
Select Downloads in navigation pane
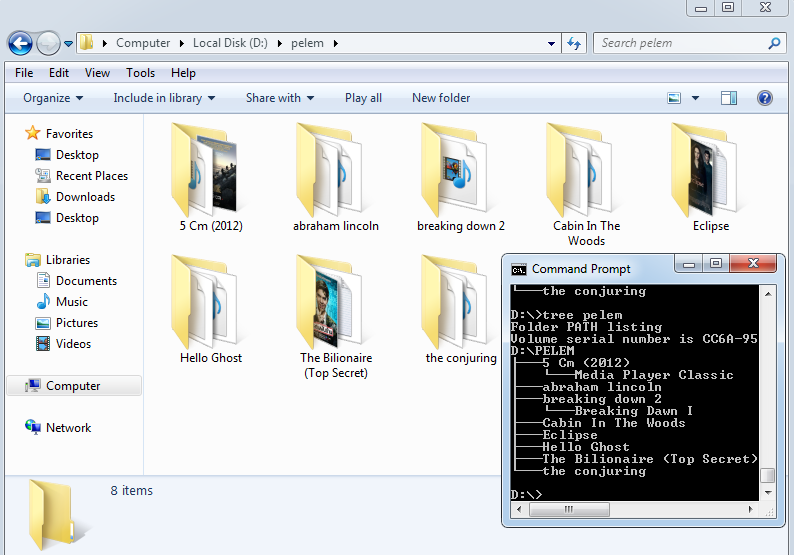click(x=85, y=196)
